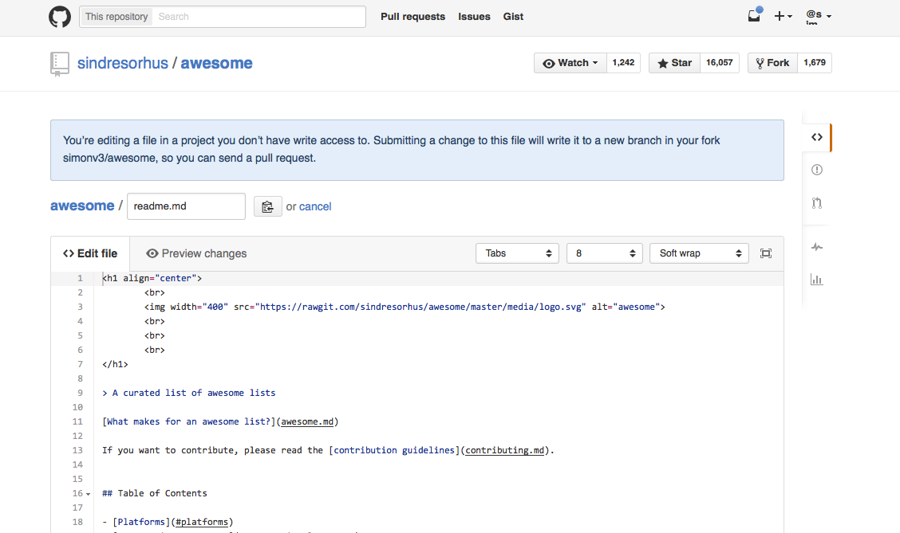Click the readme.md filename field
Image resolution: width=900 pixels, height=533 pixels.
[x=186, y=207]
